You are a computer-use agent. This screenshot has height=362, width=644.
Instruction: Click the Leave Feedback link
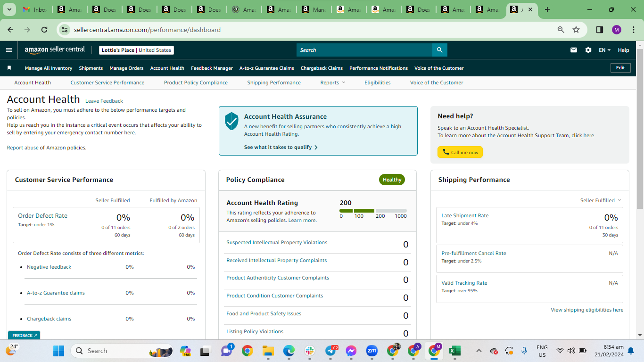[x=104, y=101]
